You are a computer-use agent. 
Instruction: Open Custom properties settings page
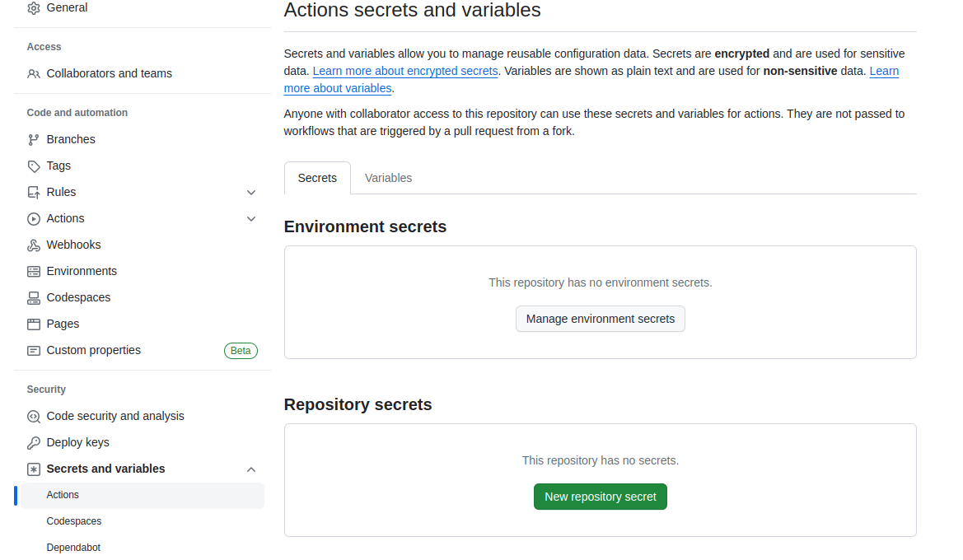tap(93, 350)
